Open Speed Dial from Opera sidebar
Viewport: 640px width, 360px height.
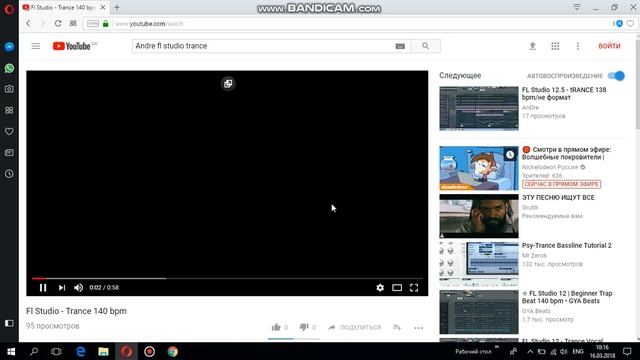pos(9,110)
